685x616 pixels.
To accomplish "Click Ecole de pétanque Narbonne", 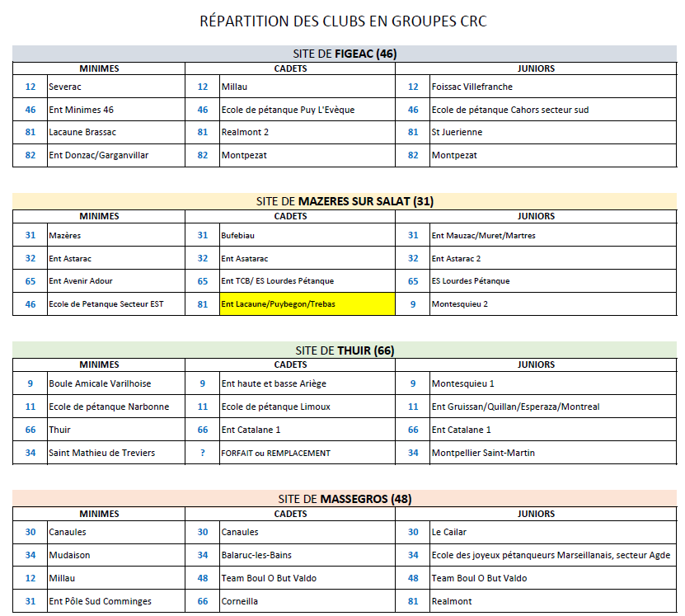I will click(115, 407).
